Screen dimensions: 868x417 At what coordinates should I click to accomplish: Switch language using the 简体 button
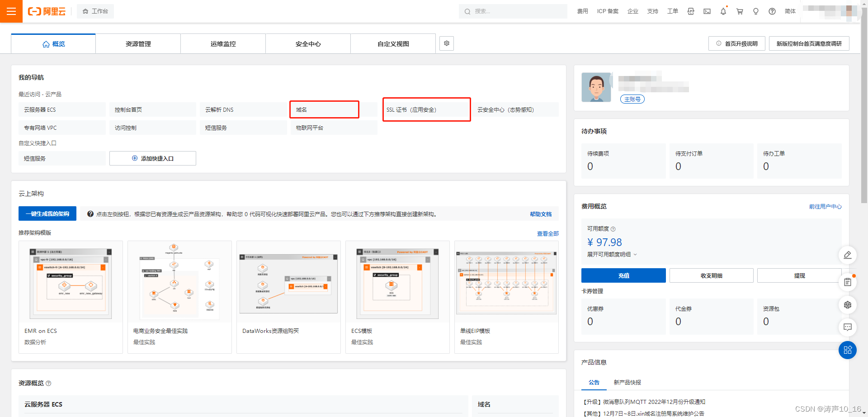[x=790, y=11]
